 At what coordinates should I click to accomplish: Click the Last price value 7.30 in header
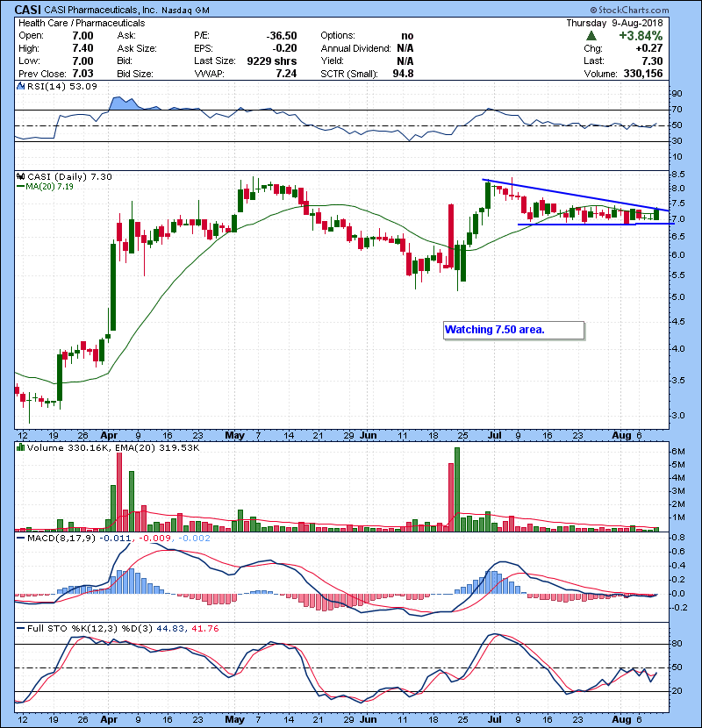[x=652, y=61]
